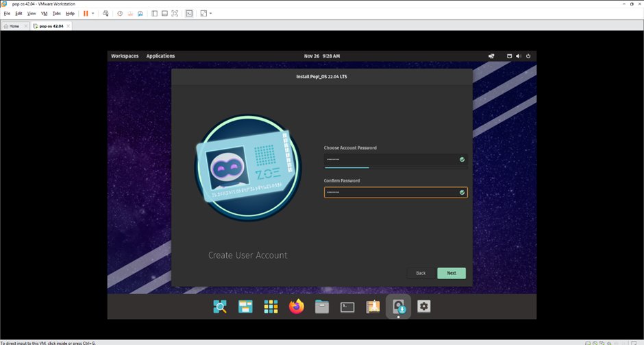Click the power icon in top bar
The image size is (644, 345).
tap(528, 56)
